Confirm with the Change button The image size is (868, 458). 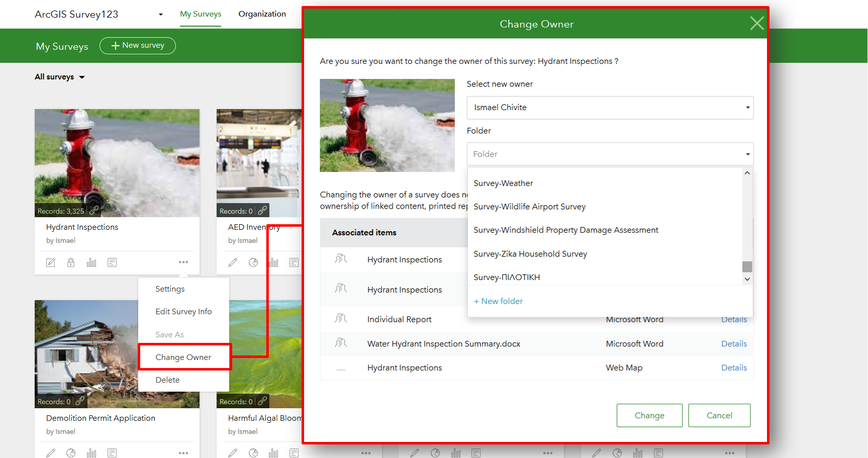click(649, 415)
